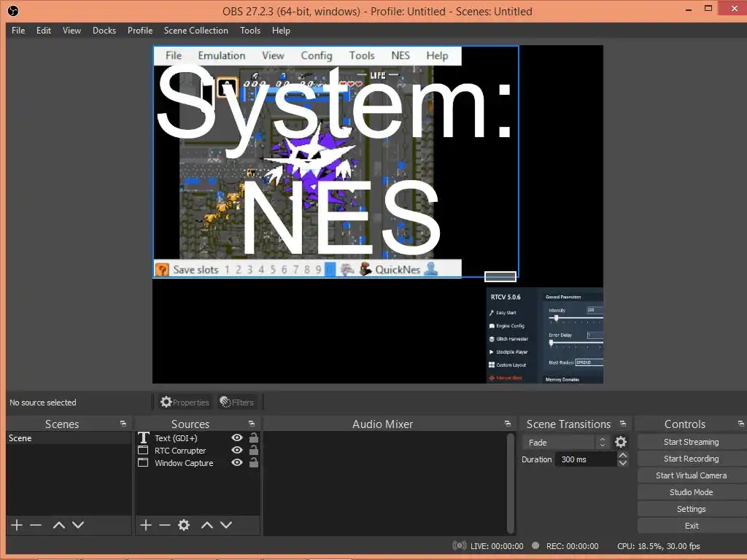Screen dimensions: 747x560
Task: Click Start Streaming button
Action: coord(692,442)
